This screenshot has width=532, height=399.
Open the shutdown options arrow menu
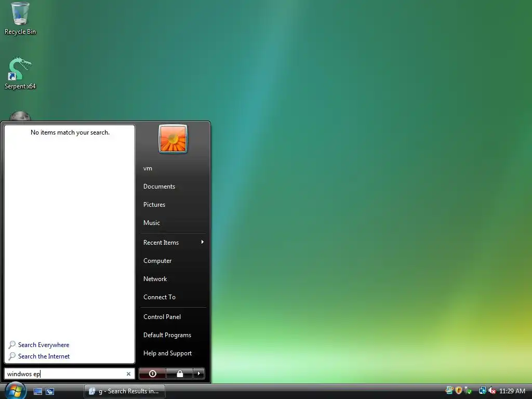199,374
